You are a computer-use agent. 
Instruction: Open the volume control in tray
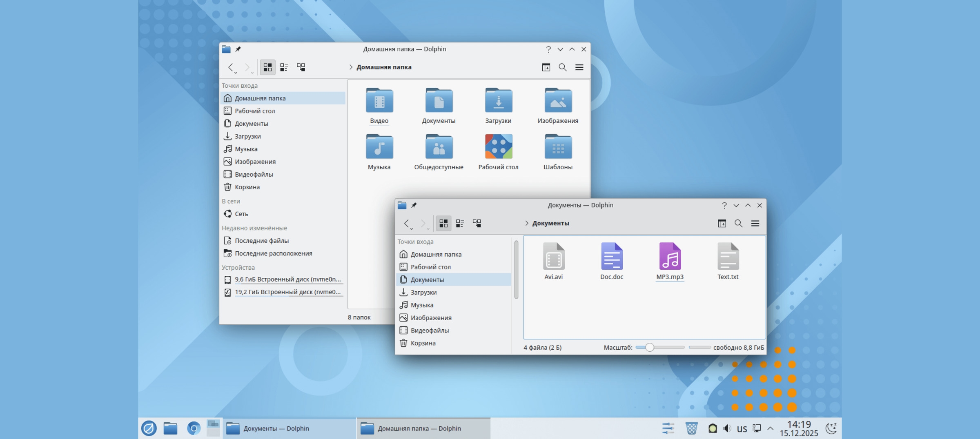(x=727, y=428)
